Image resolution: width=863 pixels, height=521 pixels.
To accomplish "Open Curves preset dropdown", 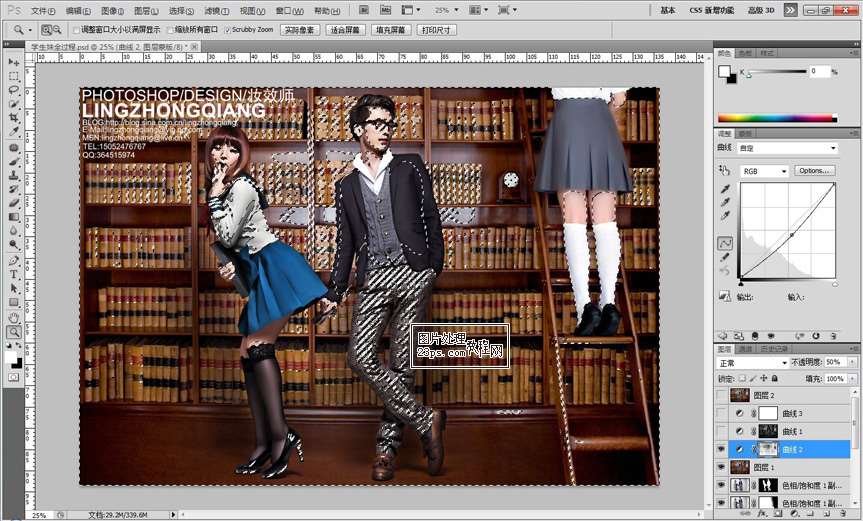I will point(788,148).
